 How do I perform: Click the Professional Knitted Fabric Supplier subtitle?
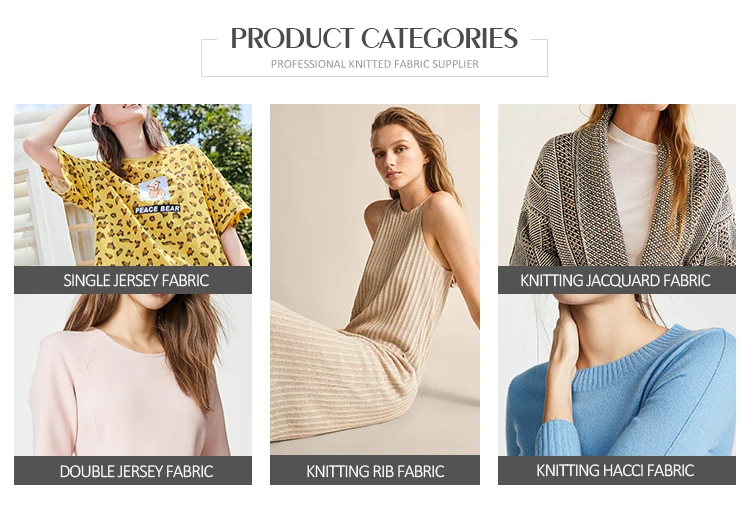tap(375, 64)
